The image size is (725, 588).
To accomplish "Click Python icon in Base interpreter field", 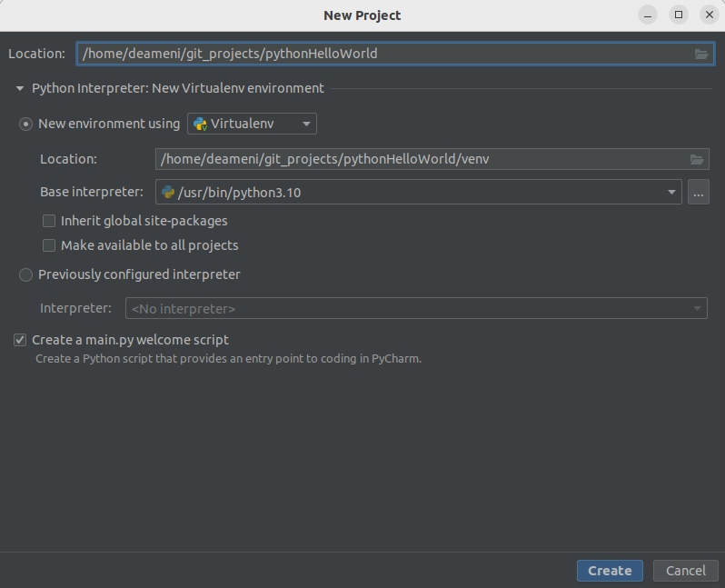I will coord(168,192).
